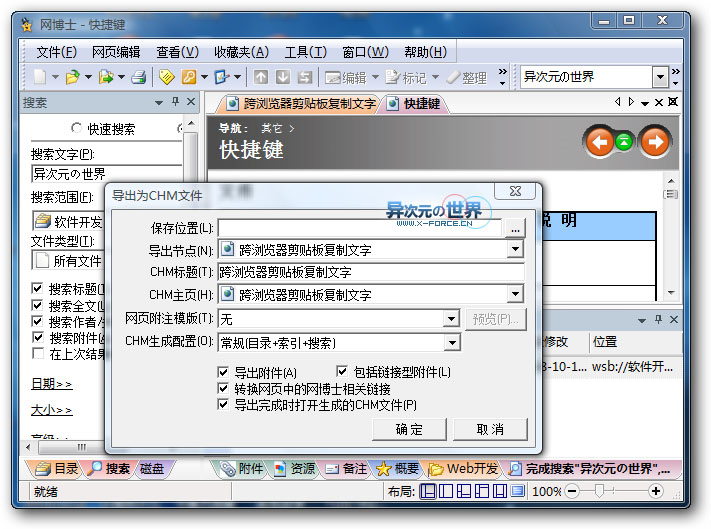The image size is (711, 529).
Task: Open the 导出节点 dropdown
Action: [x=515, y=249]
